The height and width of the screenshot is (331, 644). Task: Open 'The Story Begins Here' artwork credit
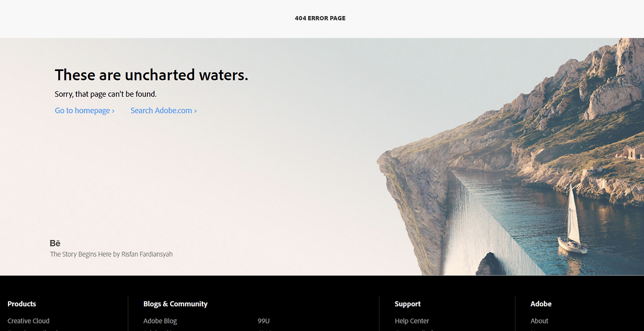click(111, 254)
